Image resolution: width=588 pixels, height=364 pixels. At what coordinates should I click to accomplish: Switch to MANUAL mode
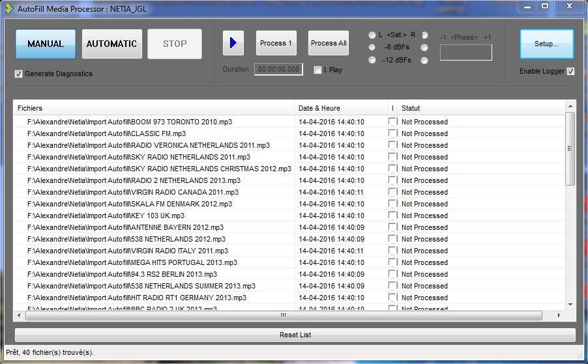(46, 44)
